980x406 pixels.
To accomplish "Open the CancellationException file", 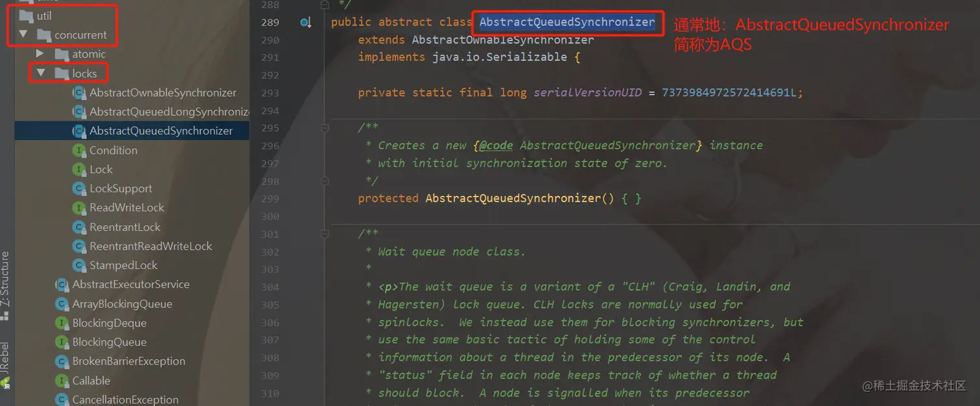I will coord(126,400).
